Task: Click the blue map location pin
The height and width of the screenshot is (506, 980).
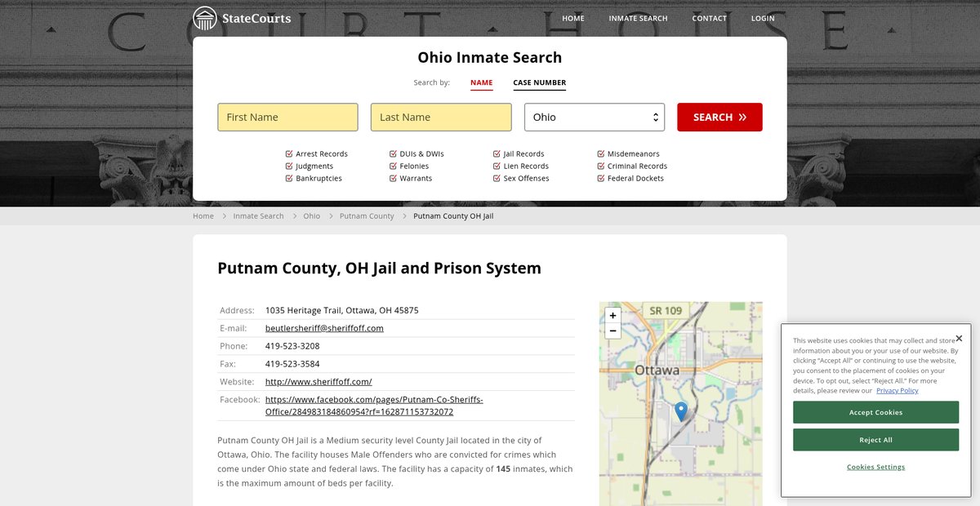Action: pos(680,411)
